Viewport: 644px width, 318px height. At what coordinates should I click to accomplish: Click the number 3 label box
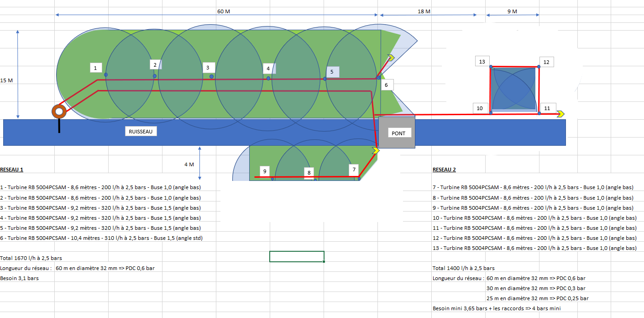click(x=208, y=68)
